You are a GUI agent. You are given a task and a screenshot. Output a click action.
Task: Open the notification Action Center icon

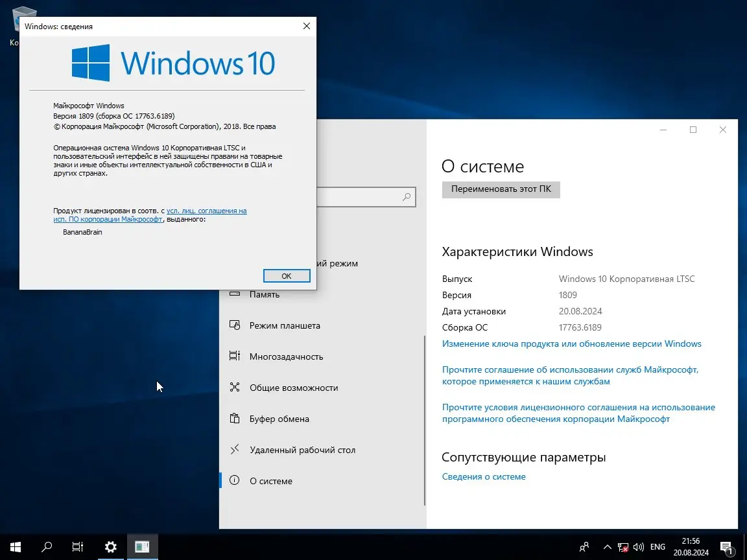pyautogui.click(x=726, y=546)
